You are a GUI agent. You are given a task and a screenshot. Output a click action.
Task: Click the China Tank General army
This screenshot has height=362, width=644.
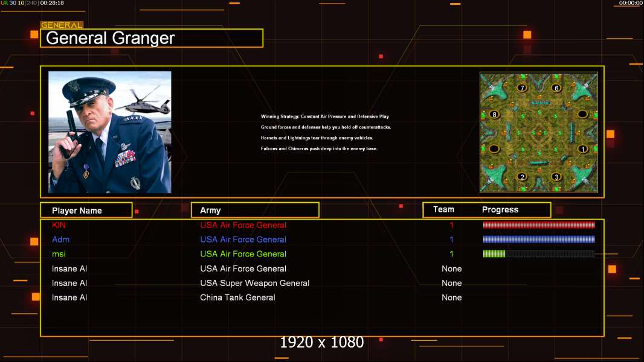tap(238, 297)
